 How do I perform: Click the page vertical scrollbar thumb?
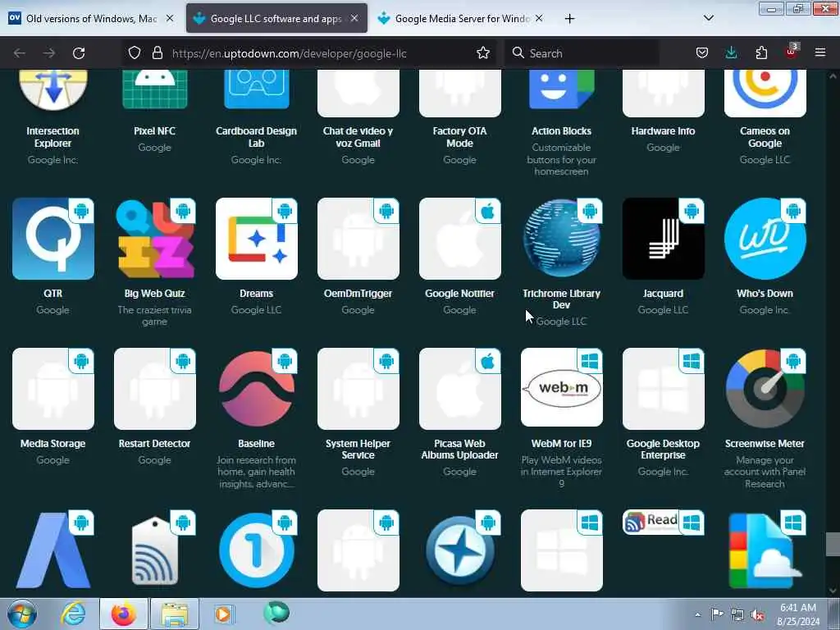point(833,545)
